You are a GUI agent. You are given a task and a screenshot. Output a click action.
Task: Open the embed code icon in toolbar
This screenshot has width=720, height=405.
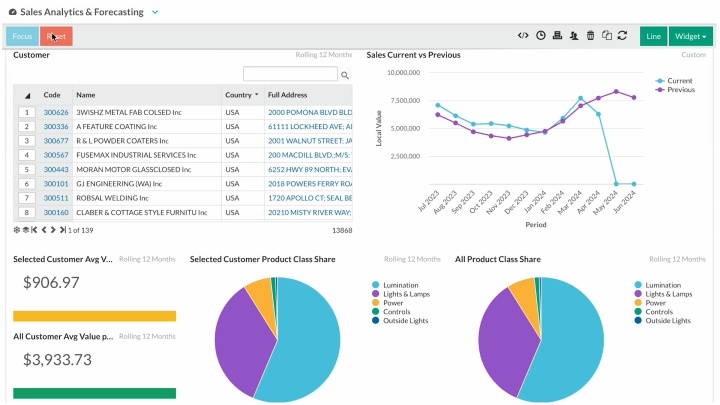pyautogui.click(x=523, y=35)
